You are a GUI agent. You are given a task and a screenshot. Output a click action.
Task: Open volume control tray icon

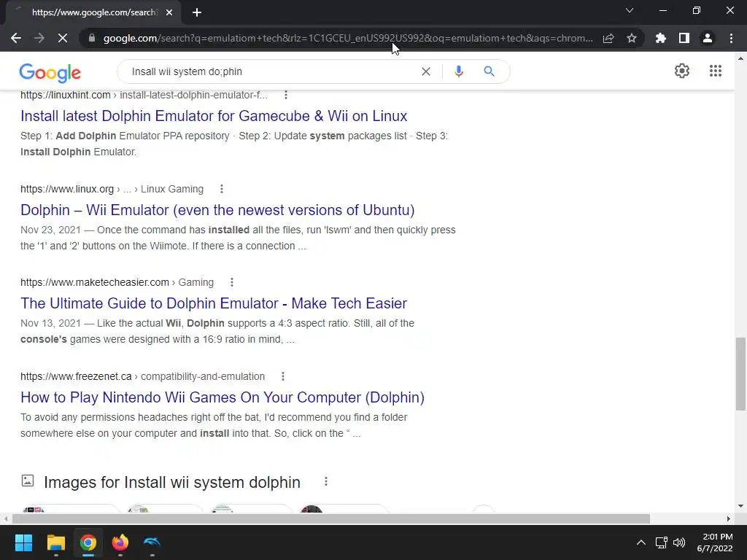[679, 542]
